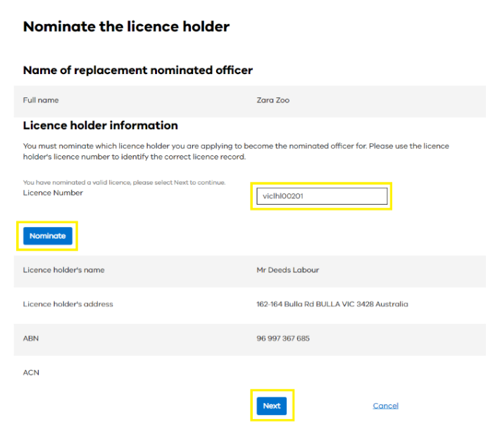Cancel the nomination via the Cancel link

point(386,406)
